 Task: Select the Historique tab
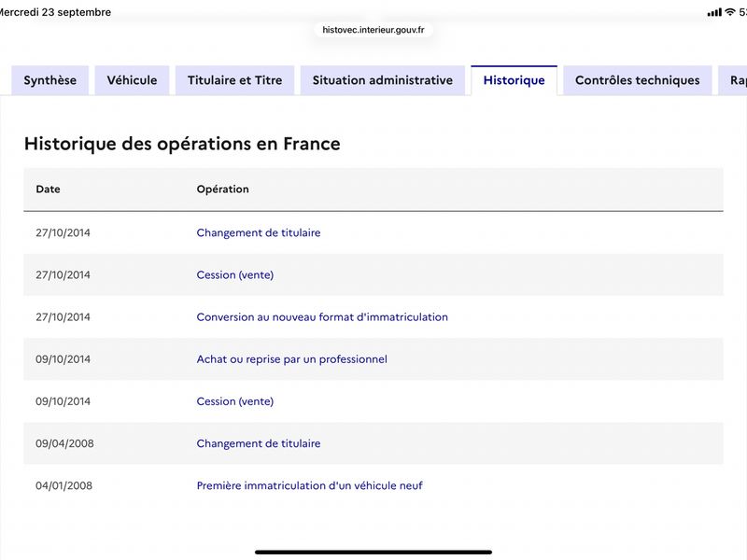[x=514, y=80]
